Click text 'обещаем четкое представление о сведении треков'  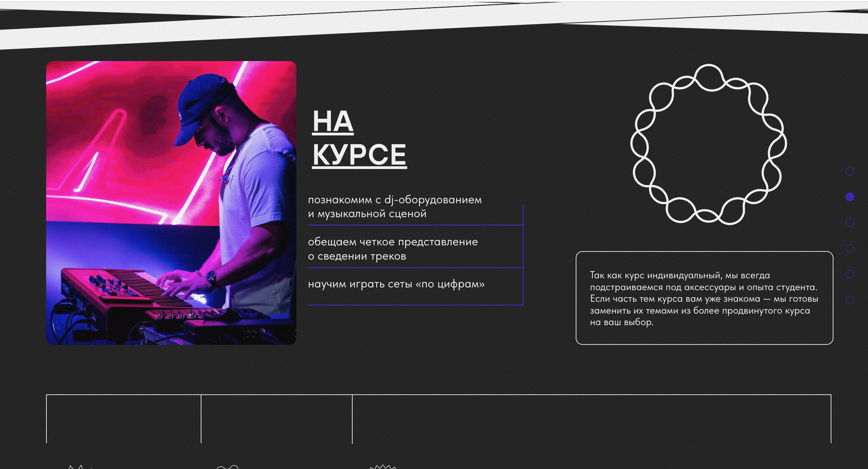tap(393, 249)
